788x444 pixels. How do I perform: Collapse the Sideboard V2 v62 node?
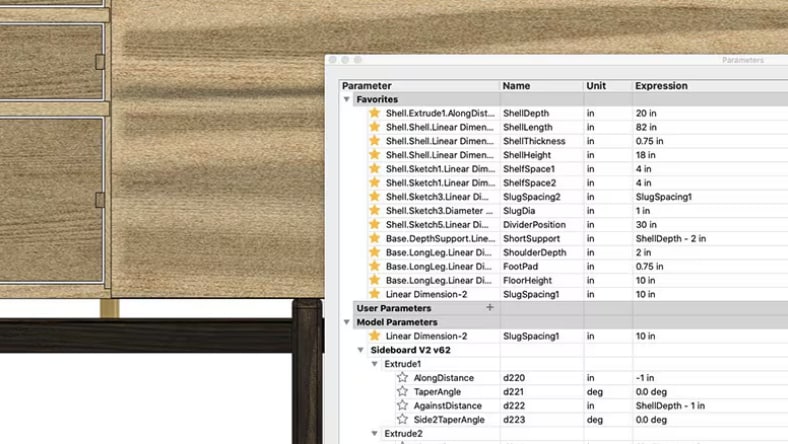pyautogui.click(x=361, y=350)
